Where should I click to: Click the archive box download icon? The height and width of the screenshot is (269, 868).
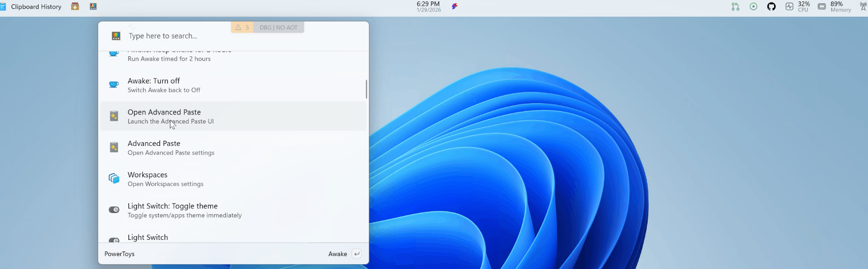point(75,7)
